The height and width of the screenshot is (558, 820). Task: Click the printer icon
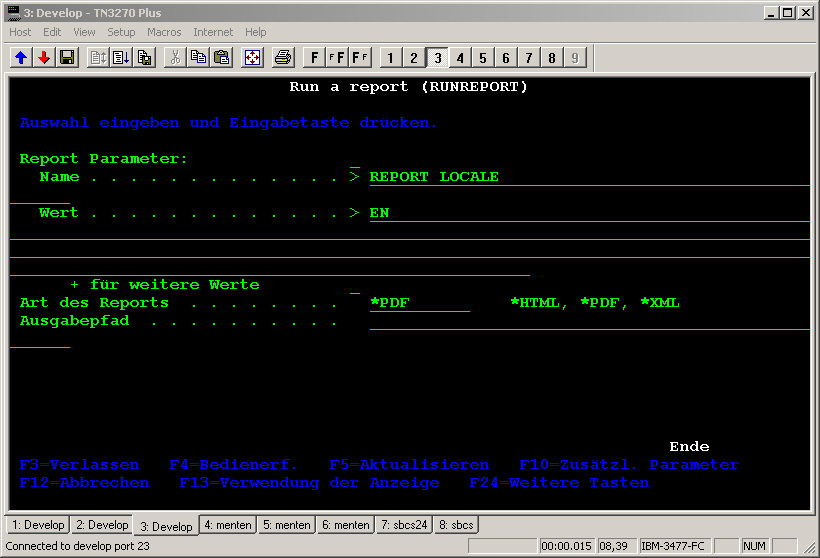click(283, 58)
